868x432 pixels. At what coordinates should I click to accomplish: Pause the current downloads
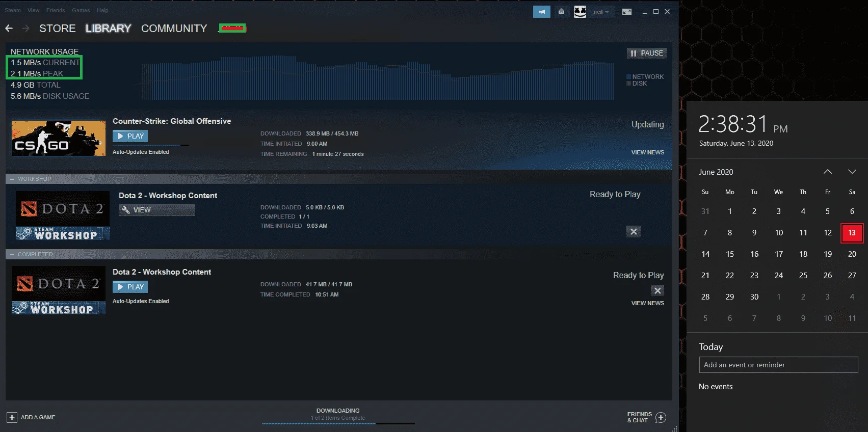646,53
